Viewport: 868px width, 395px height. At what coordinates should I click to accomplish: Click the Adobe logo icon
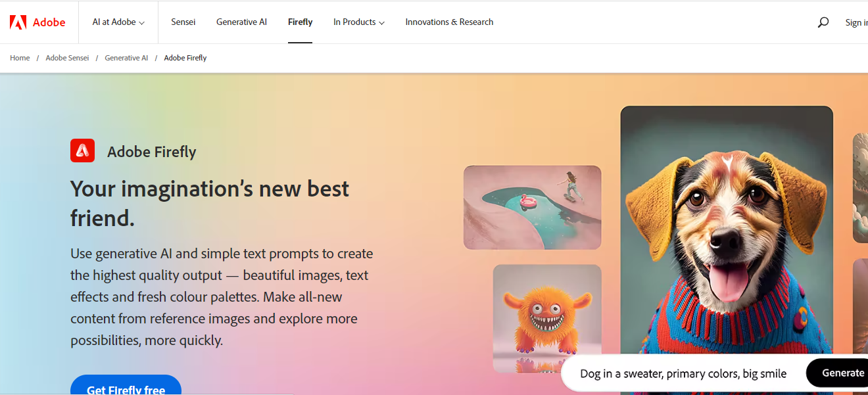click(18, 22)
